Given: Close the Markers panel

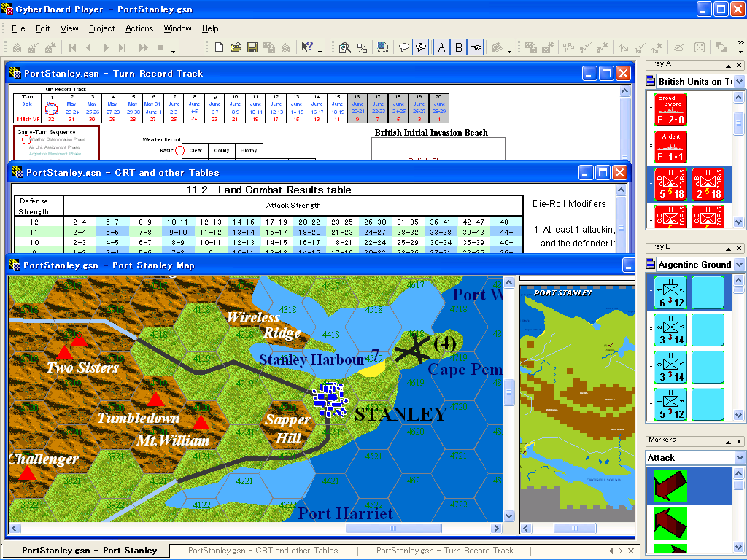Looking at the screenshot, I should pyautogui.click(x=739, y=442).
